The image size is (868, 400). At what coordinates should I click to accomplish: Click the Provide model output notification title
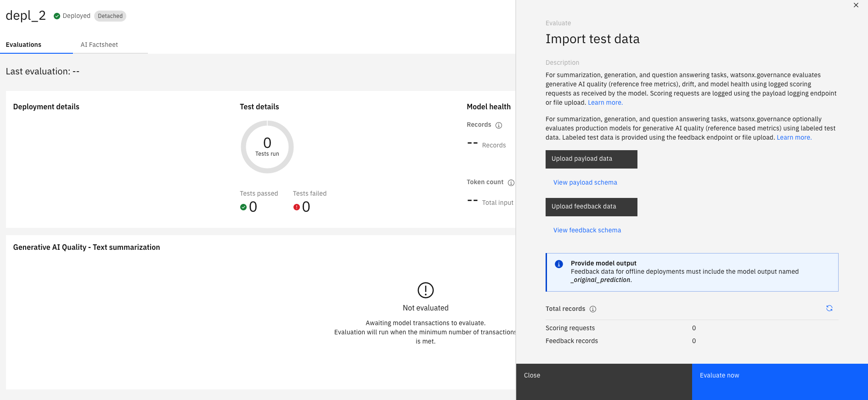pyautogui.click(x=603, y=263)
